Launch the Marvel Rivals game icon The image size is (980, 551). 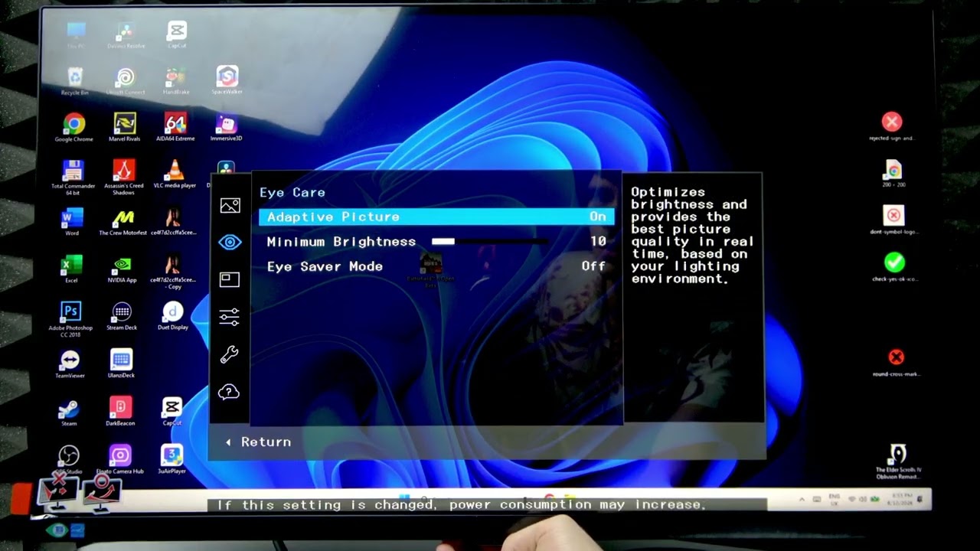tap(125, 128)
